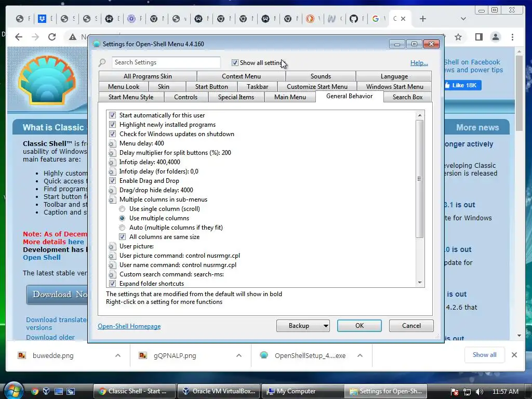This screenshot has height=399, width=532.
Task: Disable Enable Drag and Drop checkbox
Action: tap(112, 181)
